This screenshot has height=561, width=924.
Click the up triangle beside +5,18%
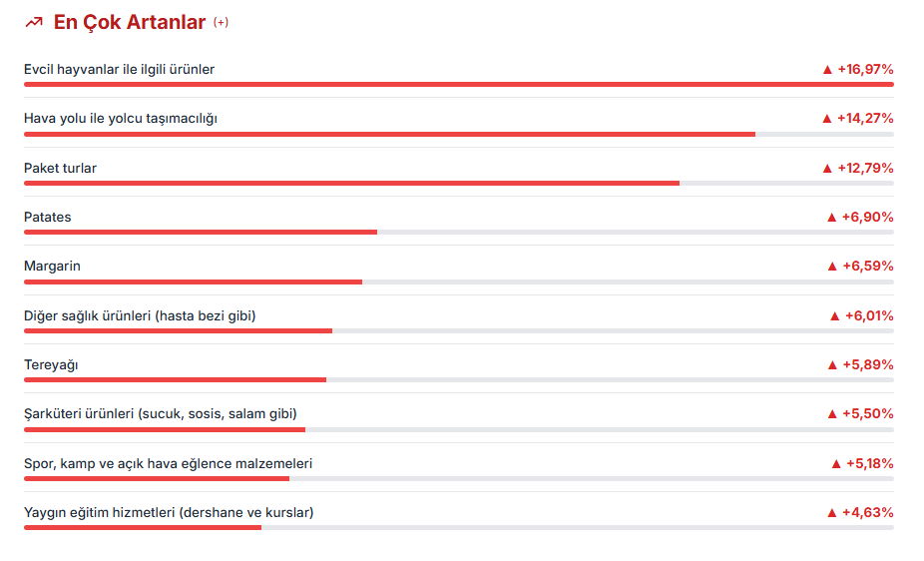(x=835, y=464)
